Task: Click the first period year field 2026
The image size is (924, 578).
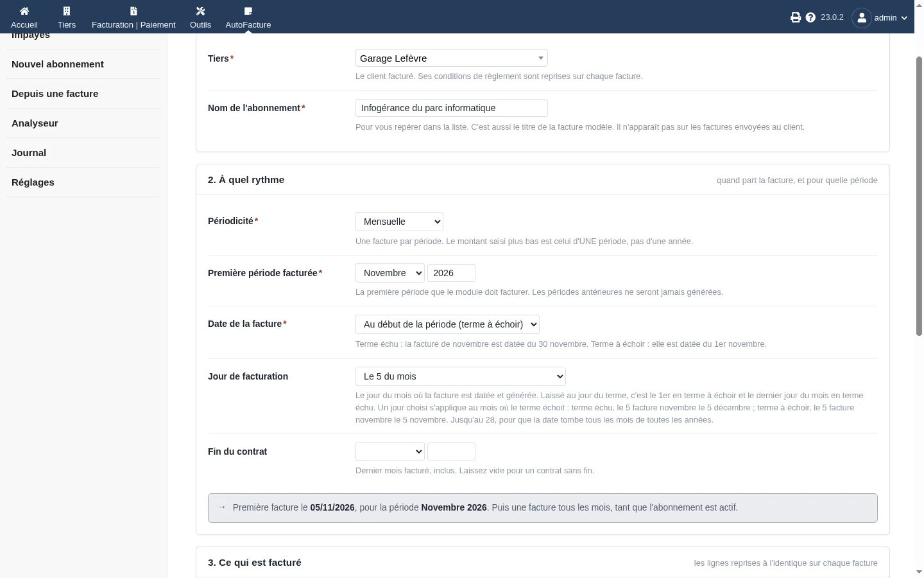Action: (451, 273)
